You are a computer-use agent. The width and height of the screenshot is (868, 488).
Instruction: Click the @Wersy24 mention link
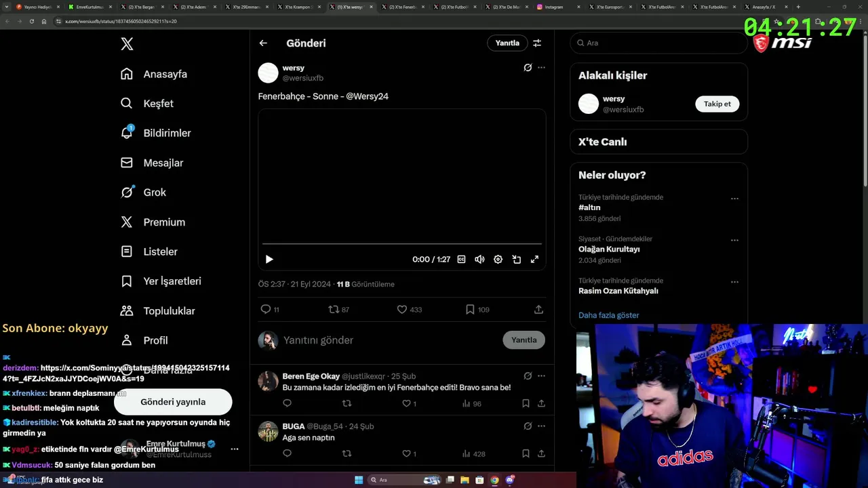point(367,96)
